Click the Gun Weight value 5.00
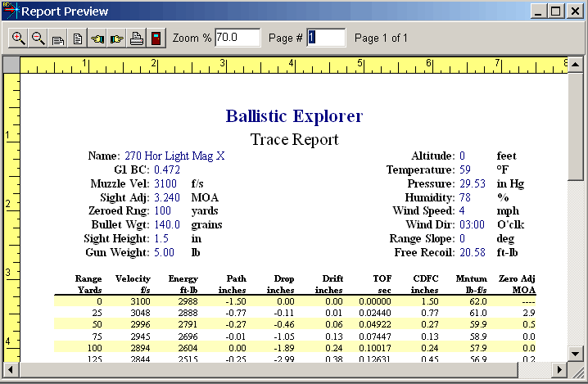This screenshot has width=588, height=384. (165, 252)
